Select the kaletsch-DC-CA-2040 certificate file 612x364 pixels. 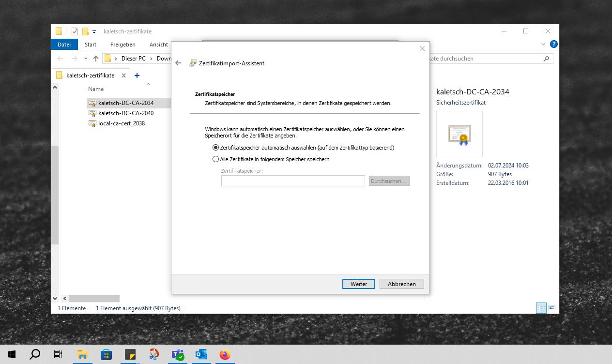pos(125,113)
